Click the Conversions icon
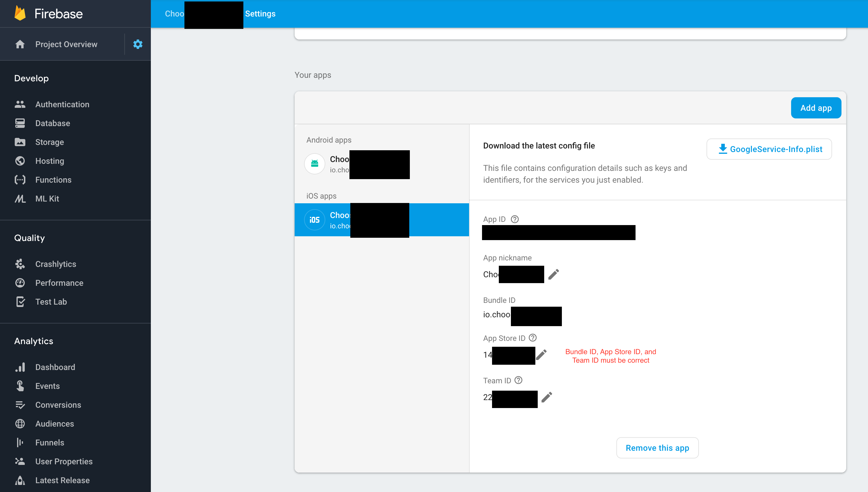This screenshot has width=868, height=492. pos(20,405)
